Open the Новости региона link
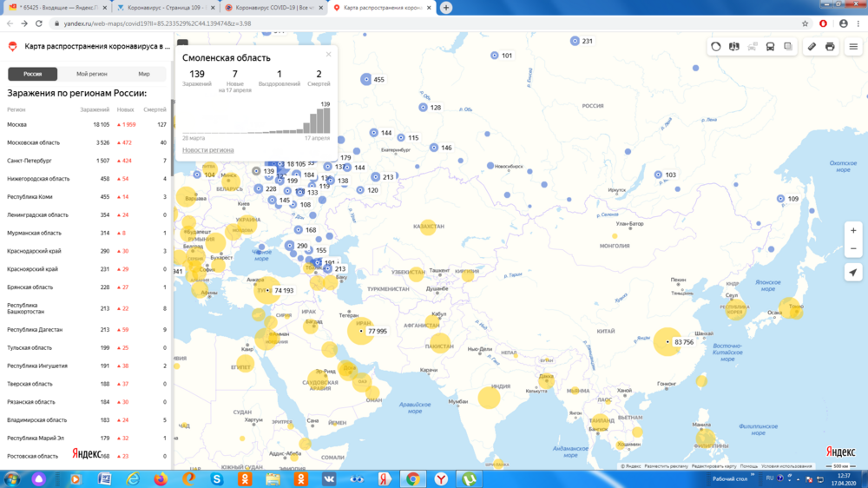The height and width of the screenshot is (488, 868). 207,150
